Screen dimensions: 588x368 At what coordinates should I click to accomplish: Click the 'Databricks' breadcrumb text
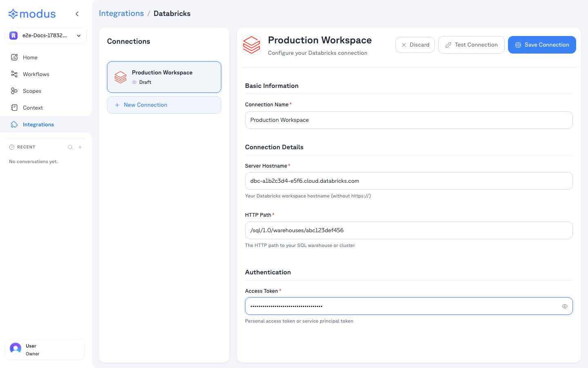click(172, 13)
